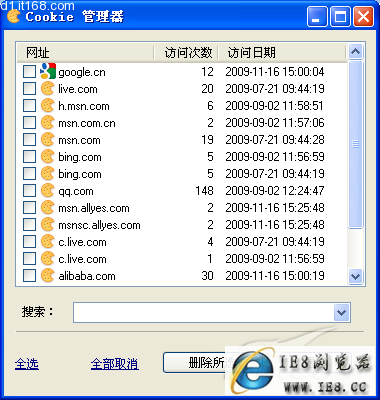Click the cookie icon beside msnsc.allyes.com

click(x=47, y=225)
